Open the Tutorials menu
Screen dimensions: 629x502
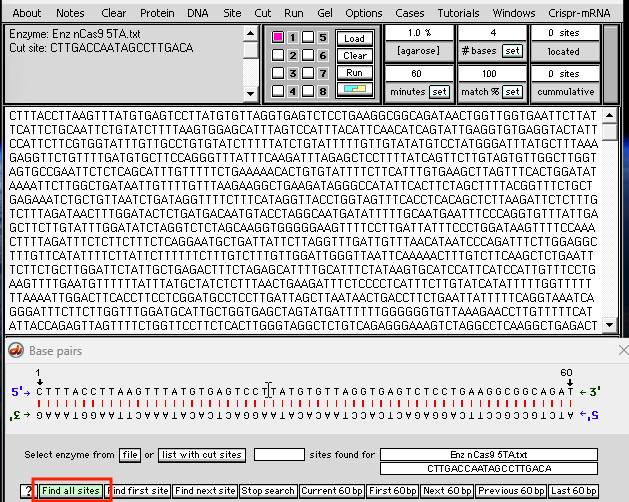pyautogui.click(x=459, y=13)
